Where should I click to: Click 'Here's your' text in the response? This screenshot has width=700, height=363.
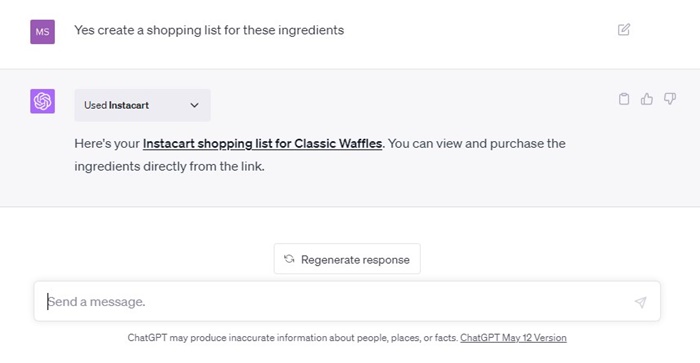[x=107, y=144]
